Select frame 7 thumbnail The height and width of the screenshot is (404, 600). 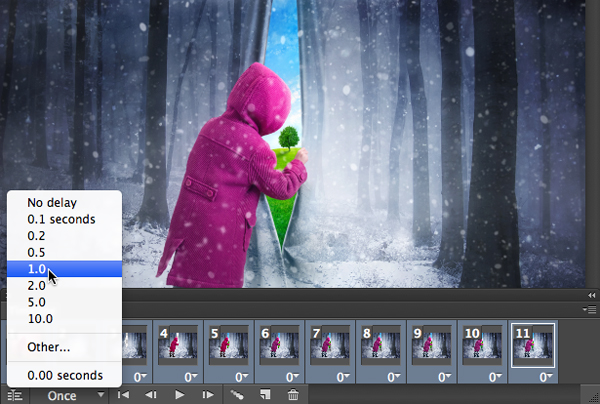coord(330,345)
